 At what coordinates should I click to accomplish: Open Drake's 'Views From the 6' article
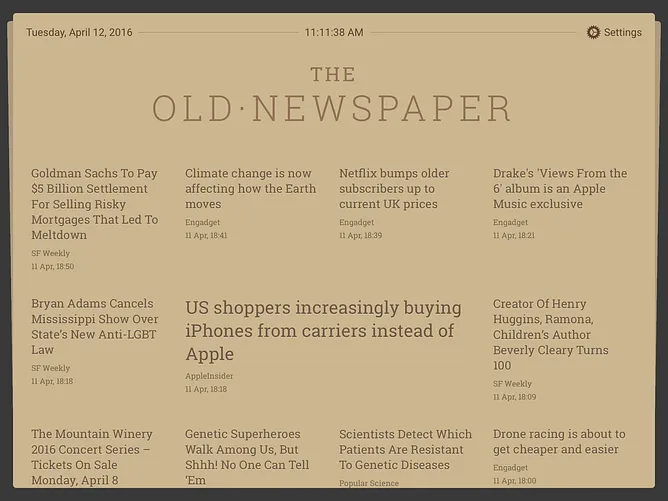tap(560, 189)
